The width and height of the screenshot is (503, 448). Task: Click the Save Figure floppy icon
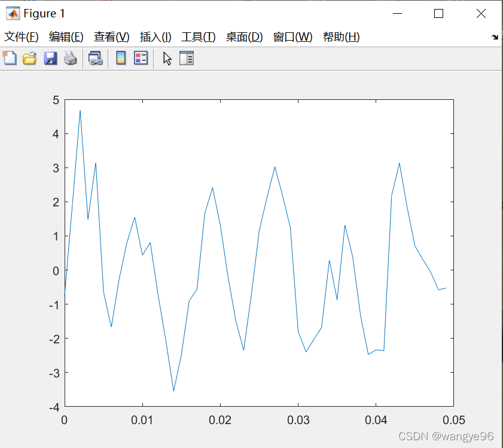(50, 59)
